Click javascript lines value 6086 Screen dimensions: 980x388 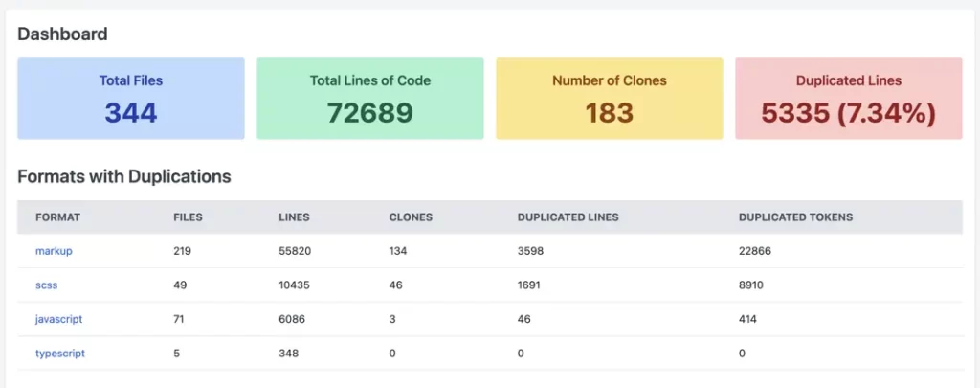tap(291, 319)
